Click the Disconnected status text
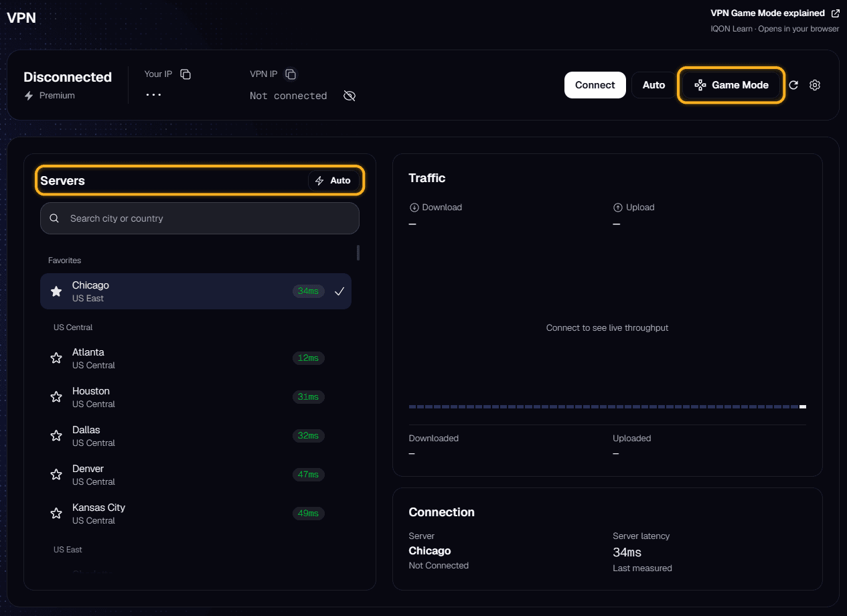 click(x=68, y=77)
